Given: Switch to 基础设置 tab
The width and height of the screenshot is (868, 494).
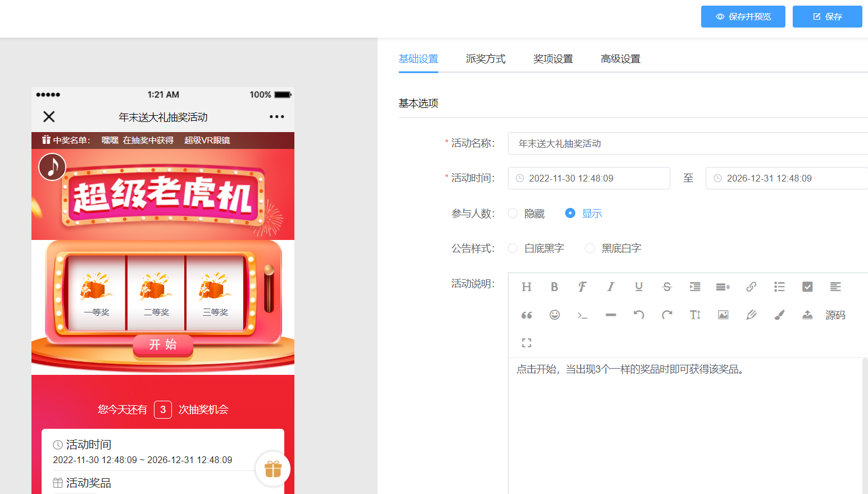Looking at the screenshot, I should point(419,59).
